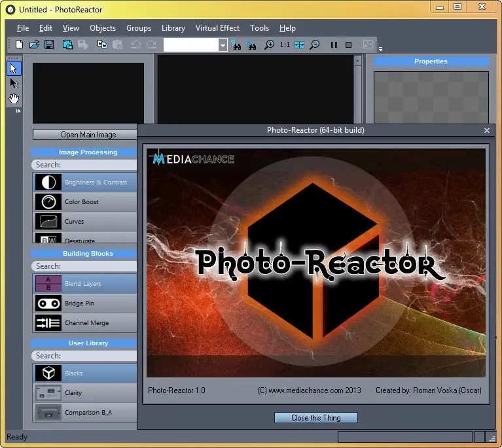502x448 pixels.
Task: Click the Undo arrow icon
Action: [x=136, y=44]
